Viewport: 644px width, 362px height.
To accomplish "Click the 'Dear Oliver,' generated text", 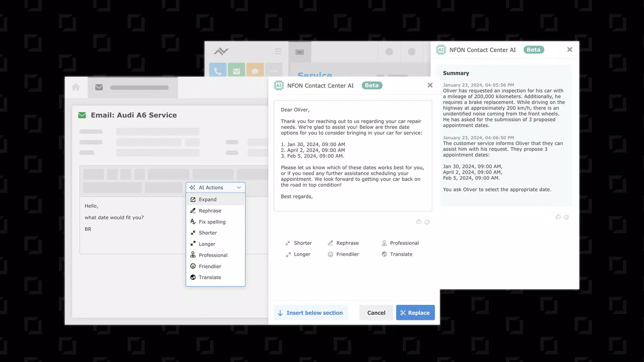I will click(x=295, y=110).
